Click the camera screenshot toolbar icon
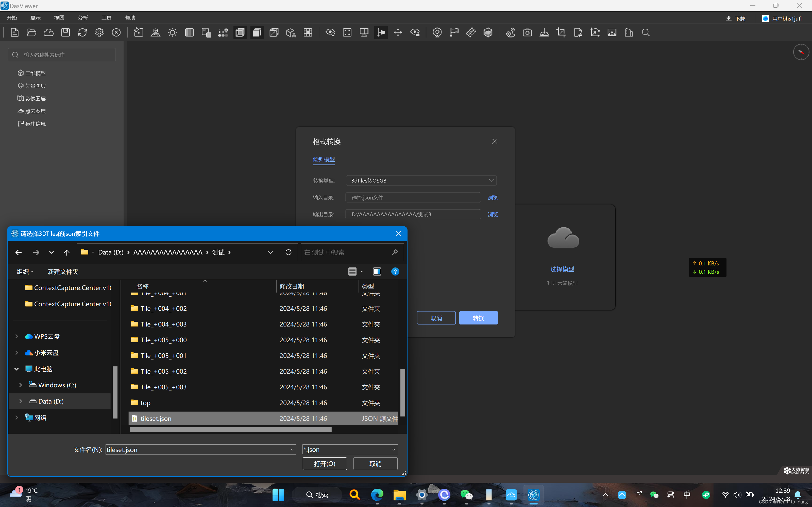The image size is (812, 507). [527, 32]
